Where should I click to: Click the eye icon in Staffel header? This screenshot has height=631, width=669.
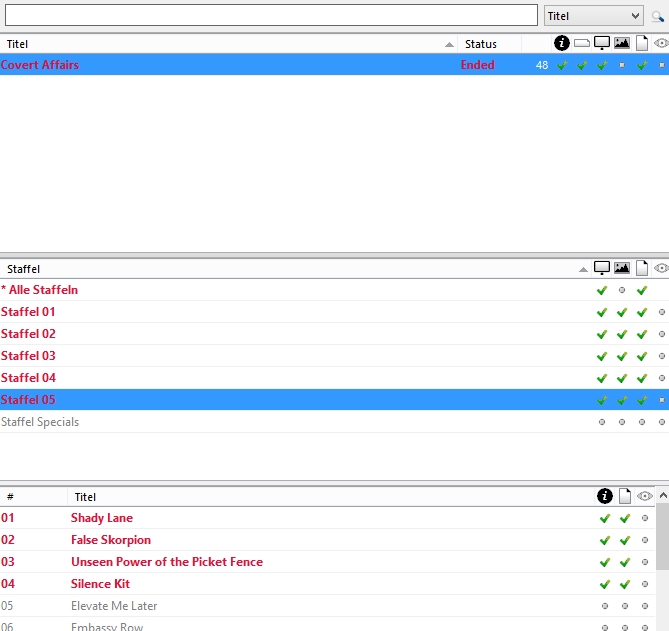(661, 268)
